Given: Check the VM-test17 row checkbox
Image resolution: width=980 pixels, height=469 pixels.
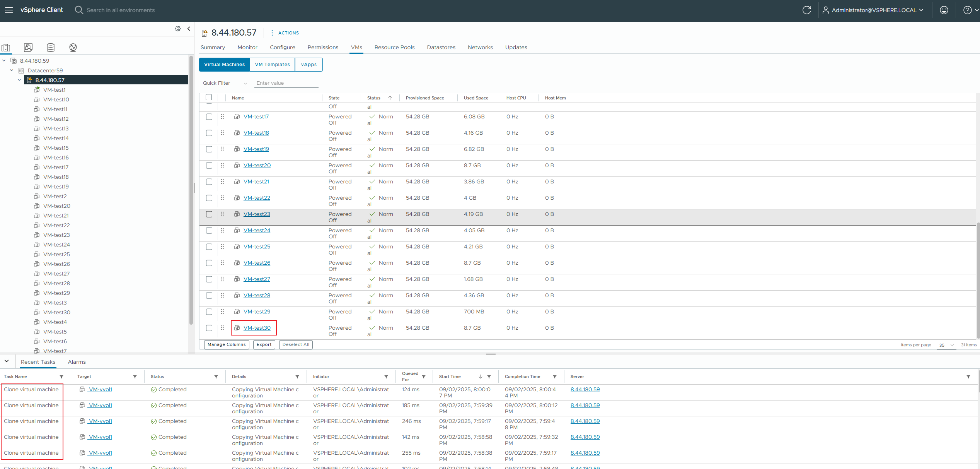Looking at the screenshot, I should (209, 117).
